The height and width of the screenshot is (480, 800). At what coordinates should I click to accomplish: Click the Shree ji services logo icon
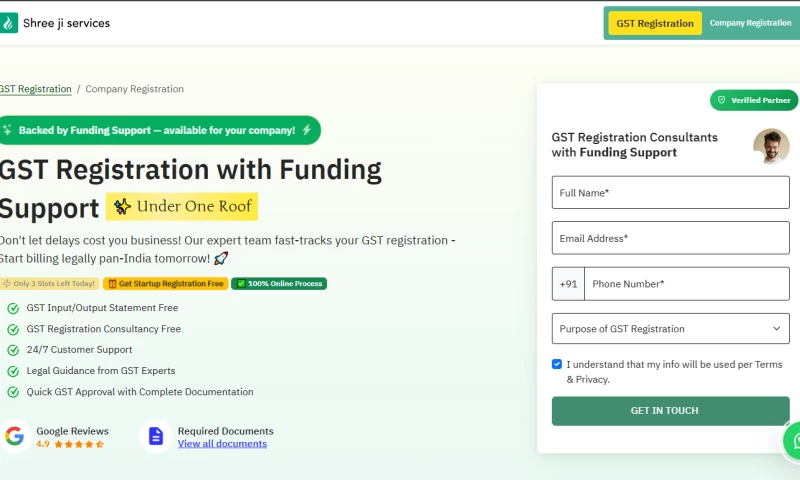click(9, 23)
